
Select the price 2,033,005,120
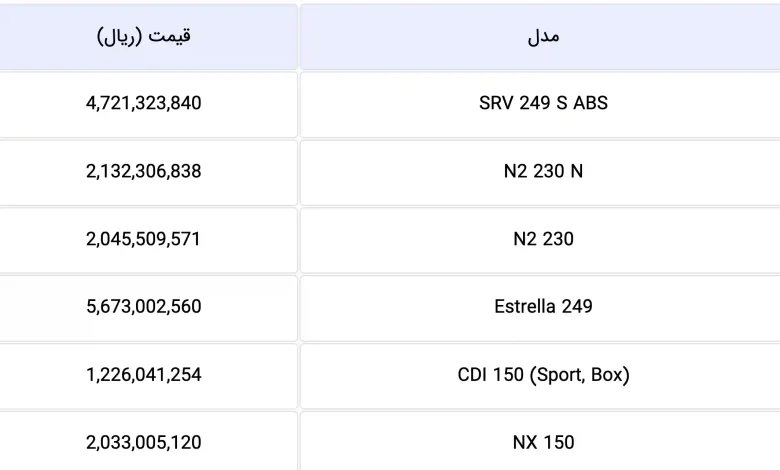144,443
